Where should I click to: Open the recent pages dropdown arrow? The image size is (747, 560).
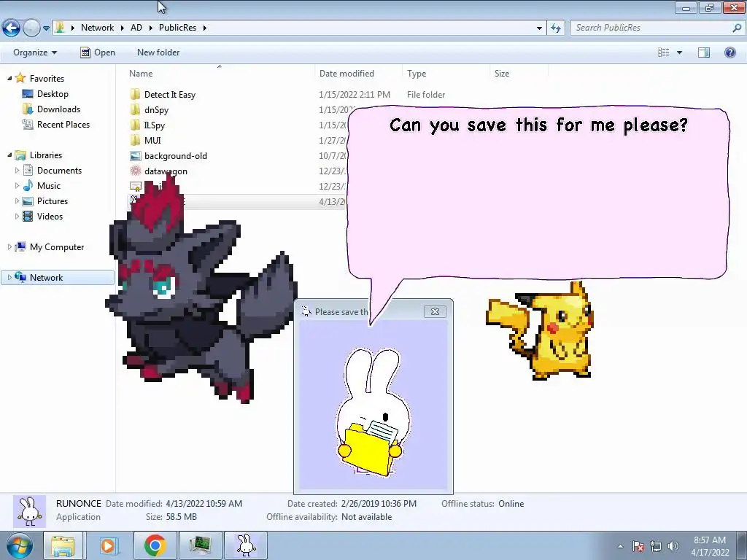46,28
